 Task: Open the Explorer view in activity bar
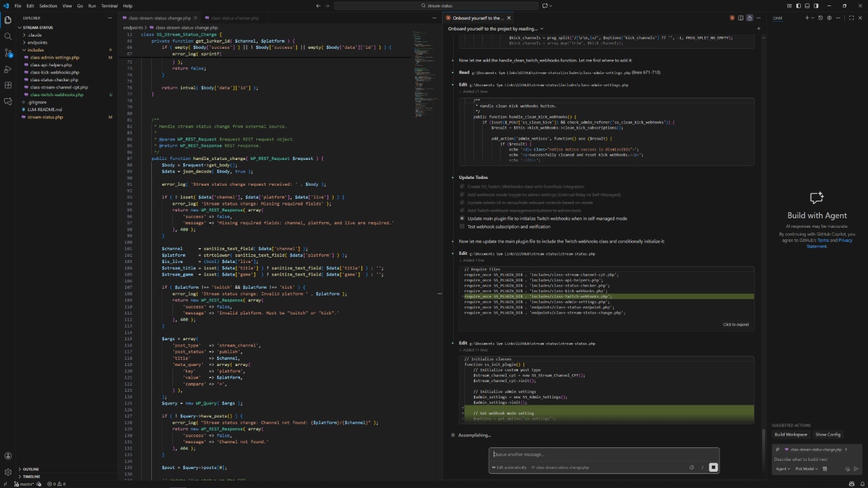[7, 20]
